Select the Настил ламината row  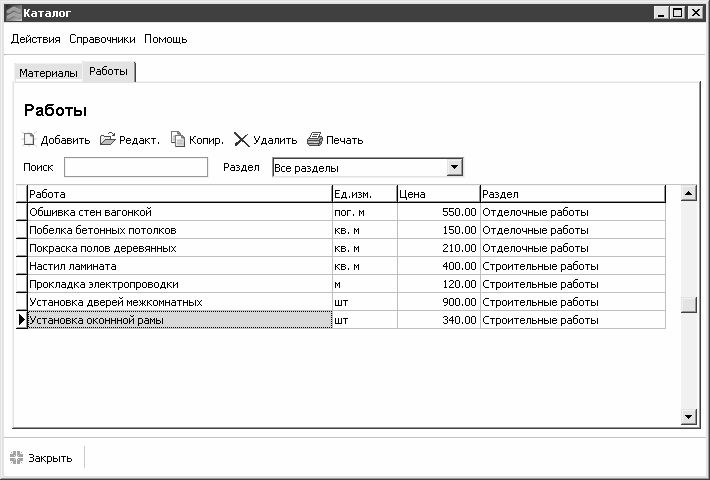click(x=179, y=266)
